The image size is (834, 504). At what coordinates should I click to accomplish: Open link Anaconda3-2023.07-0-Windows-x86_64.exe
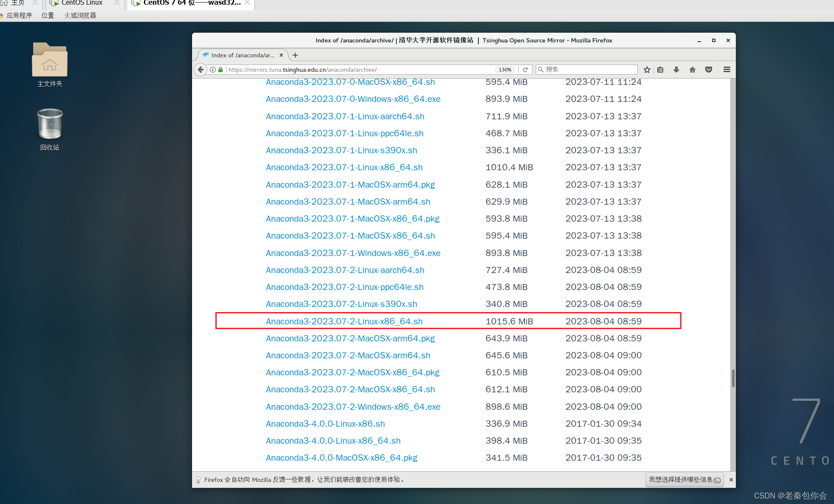(x=353, y=99)
